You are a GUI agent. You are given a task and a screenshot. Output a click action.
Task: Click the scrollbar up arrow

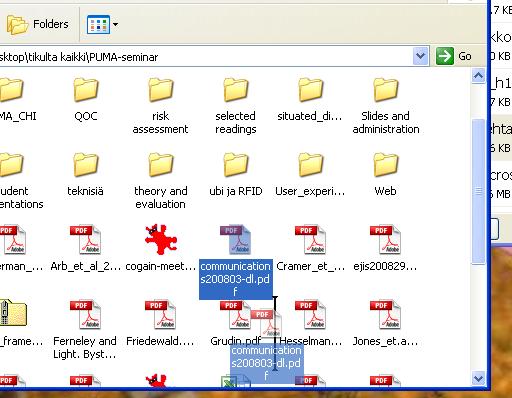pos(478,76)
